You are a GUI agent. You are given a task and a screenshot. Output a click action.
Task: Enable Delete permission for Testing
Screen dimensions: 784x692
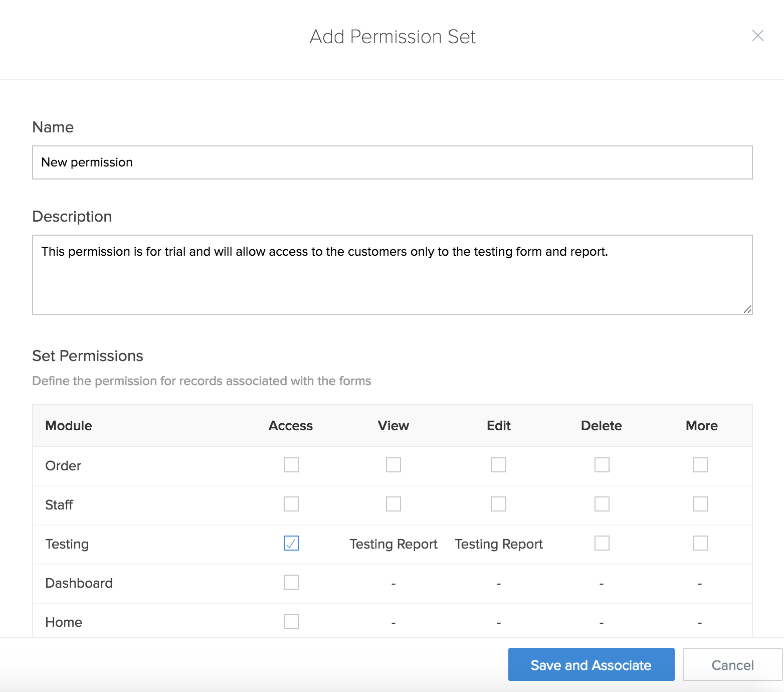tap(602, 543)
